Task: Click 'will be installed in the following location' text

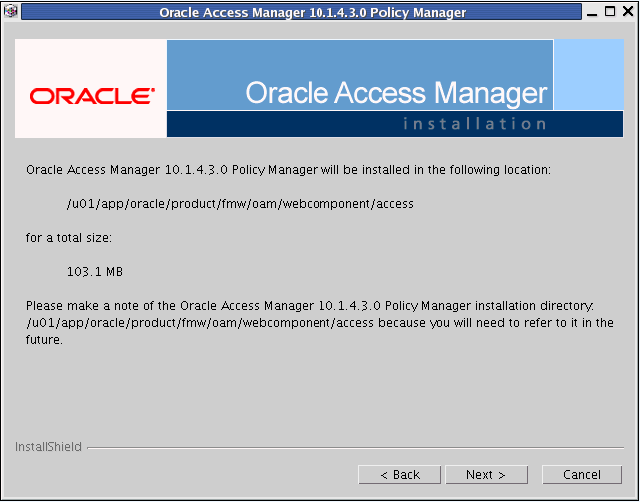Action: click(x=436, y=170)
